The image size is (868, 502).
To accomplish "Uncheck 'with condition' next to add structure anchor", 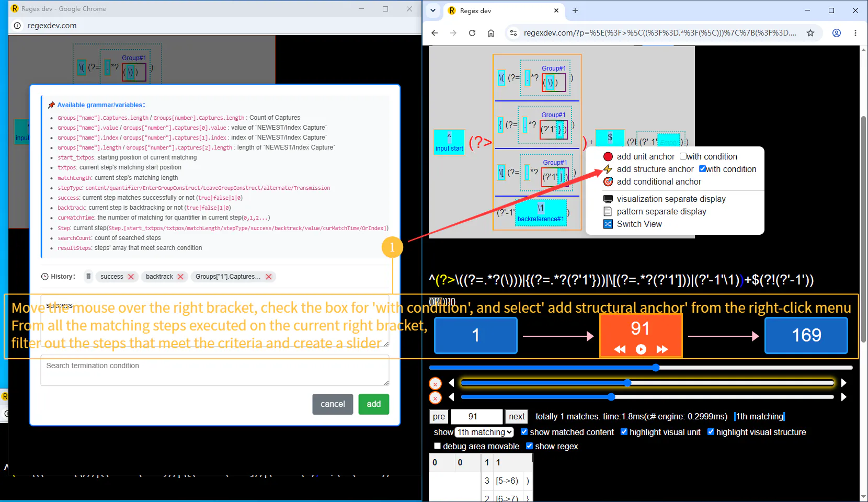I will (x=702, y=169).
